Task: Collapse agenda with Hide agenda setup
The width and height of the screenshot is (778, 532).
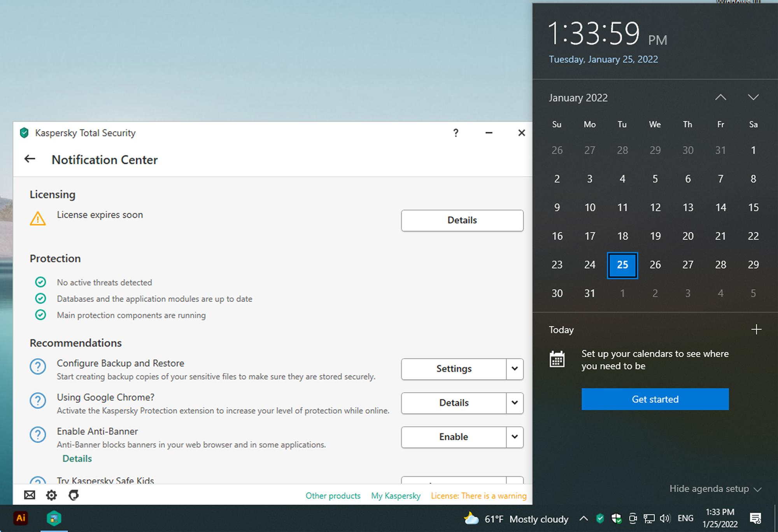Action: pyautogui.click(x=715, y=489)
